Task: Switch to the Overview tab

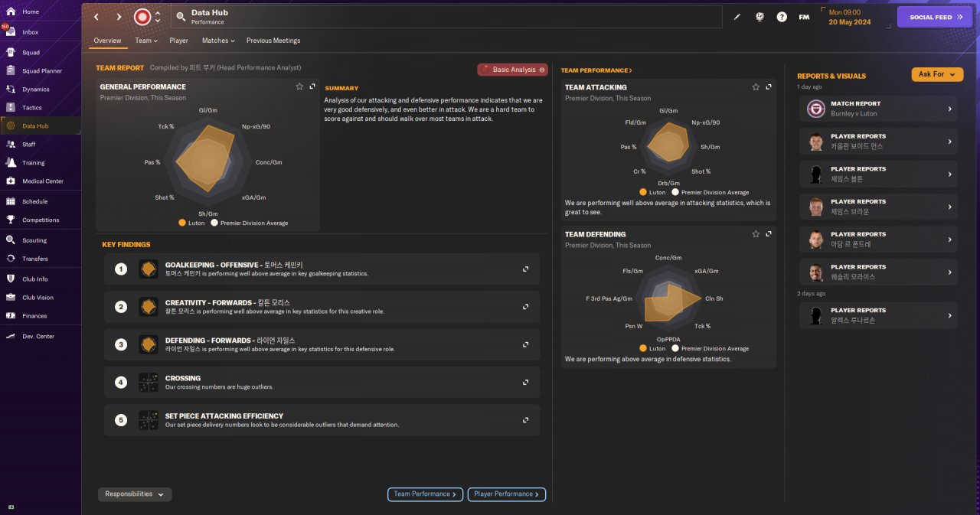Action: (107, 41)
